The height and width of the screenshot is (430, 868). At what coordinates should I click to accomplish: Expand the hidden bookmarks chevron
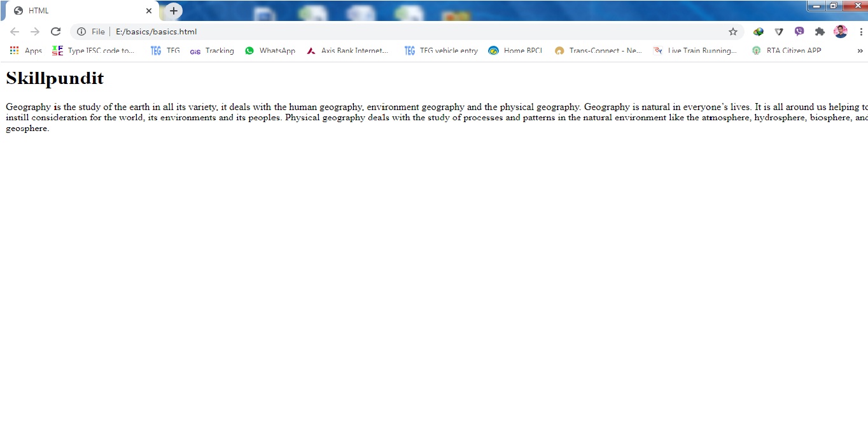coord(860,51)
